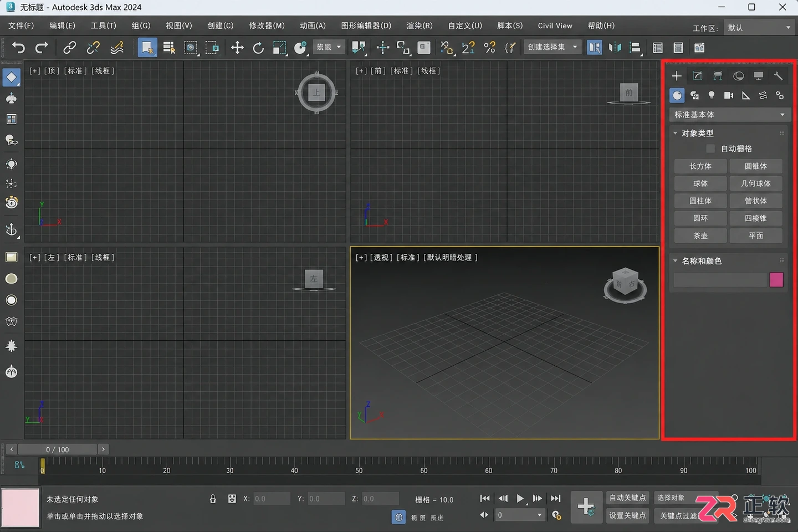Click the Select and Place icon
The image size is (798, 532).
click(301, 48)
